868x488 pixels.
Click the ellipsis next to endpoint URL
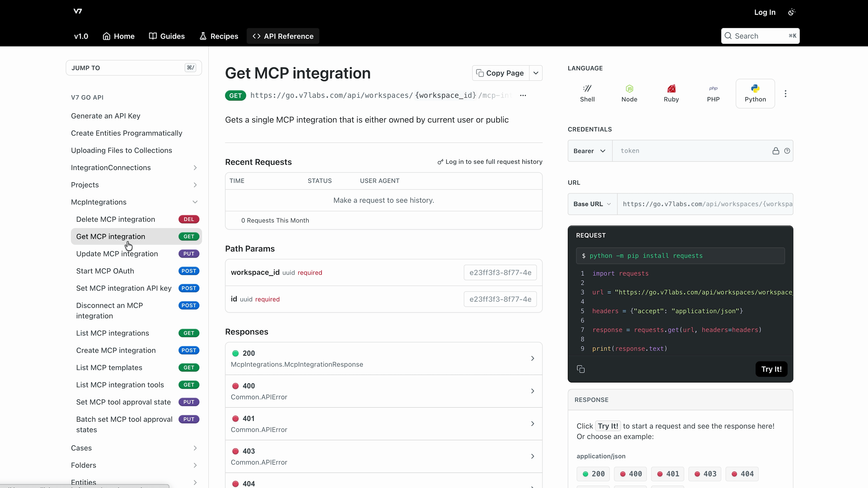tap(523, 96)
